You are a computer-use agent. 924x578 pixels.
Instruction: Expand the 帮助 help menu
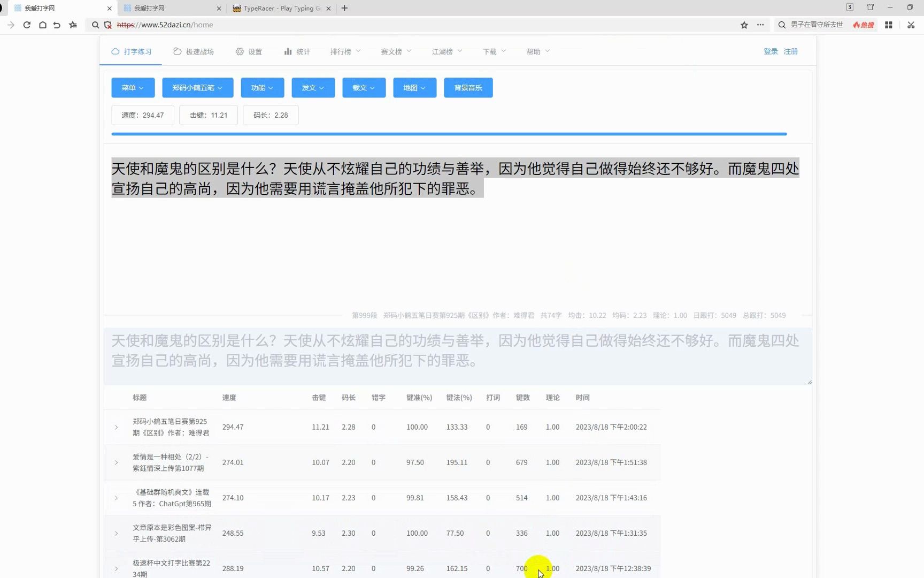tap(538, 51)
